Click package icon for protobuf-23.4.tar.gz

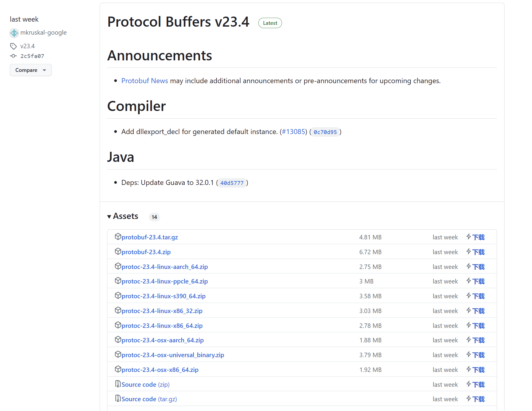coord(118,237)
